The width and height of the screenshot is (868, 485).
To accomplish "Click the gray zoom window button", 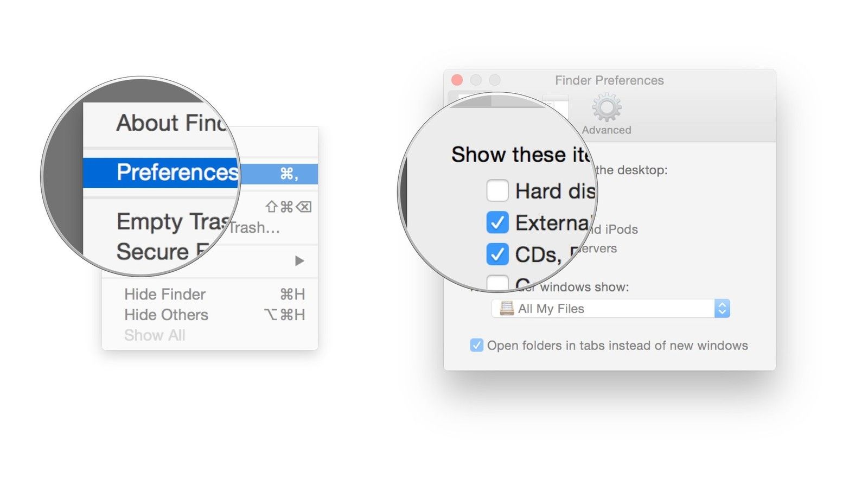I will (495, 80).
